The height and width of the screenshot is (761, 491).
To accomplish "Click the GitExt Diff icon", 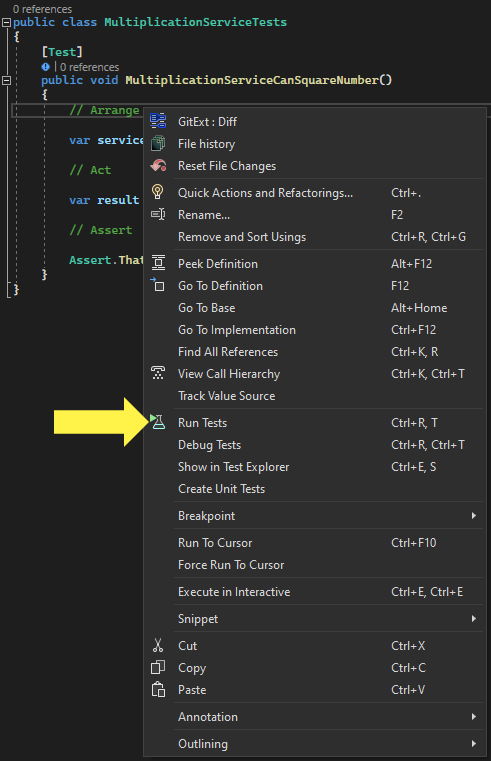I will (158, 121).
